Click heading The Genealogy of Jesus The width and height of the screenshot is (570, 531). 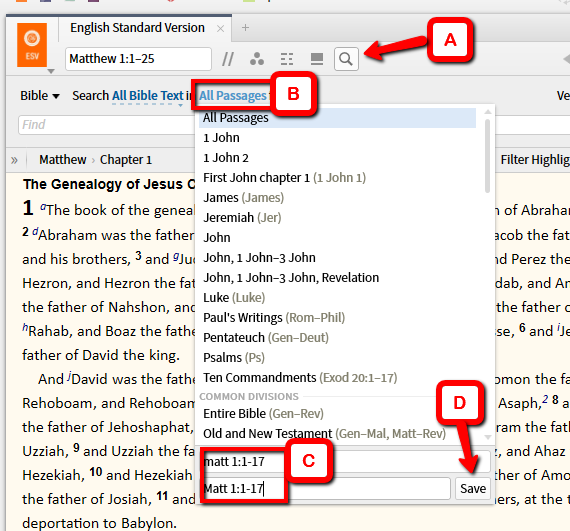(x=109, y=184)
